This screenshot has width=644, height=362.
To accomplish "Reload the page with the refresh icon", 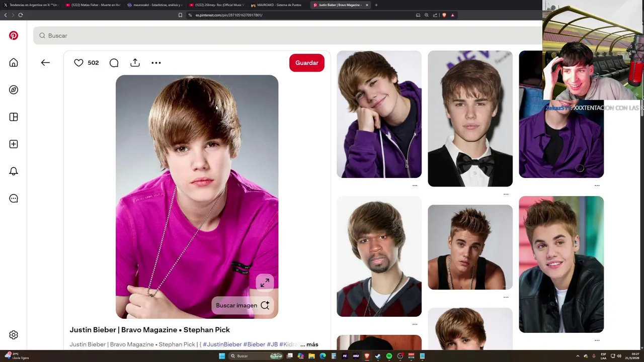I will pos(21,15).
